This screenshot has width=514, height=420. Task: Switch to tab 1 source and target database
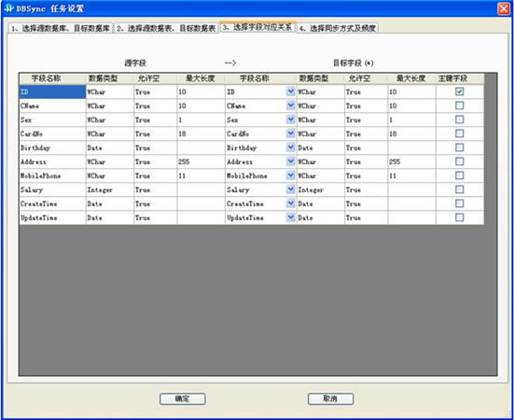pyautogui.click(x=61, y=28)
